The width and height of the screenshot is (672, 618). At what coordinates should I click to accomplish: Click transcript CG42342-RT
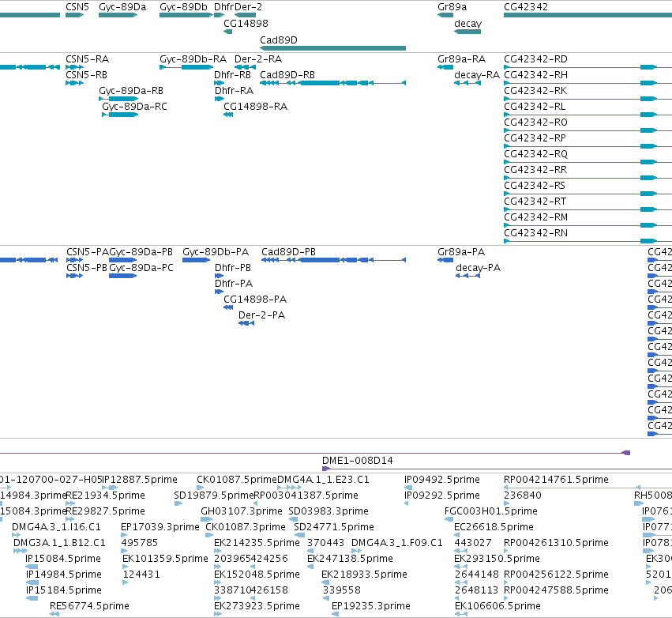point(535,202)
